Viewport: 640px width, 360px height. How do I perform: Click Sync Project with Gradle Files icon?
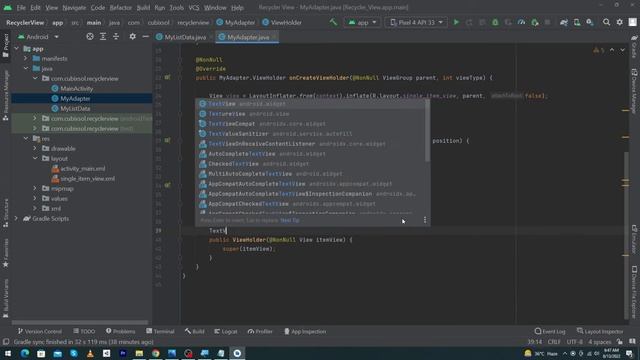(564, 22)
